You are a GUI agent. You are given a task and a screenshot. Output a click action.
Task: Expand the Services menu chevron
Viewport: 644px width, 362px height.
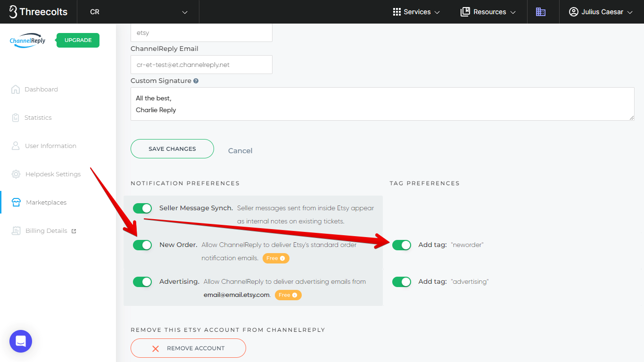point(437,12)
